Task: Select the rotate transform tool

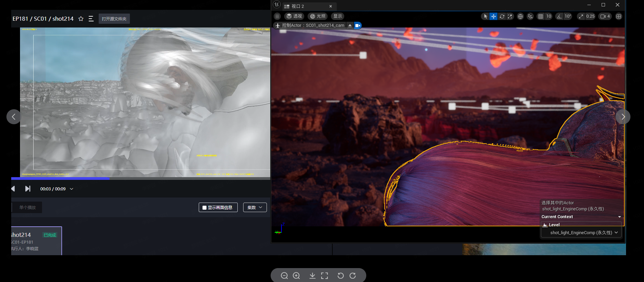Action: (x=502, y=16)
